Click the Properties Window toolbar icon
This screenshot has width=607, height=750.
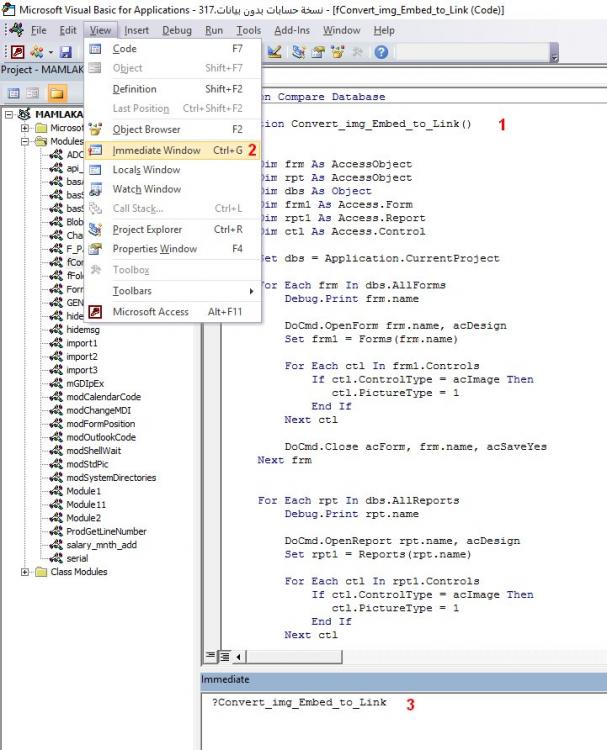tap(318, 52)
